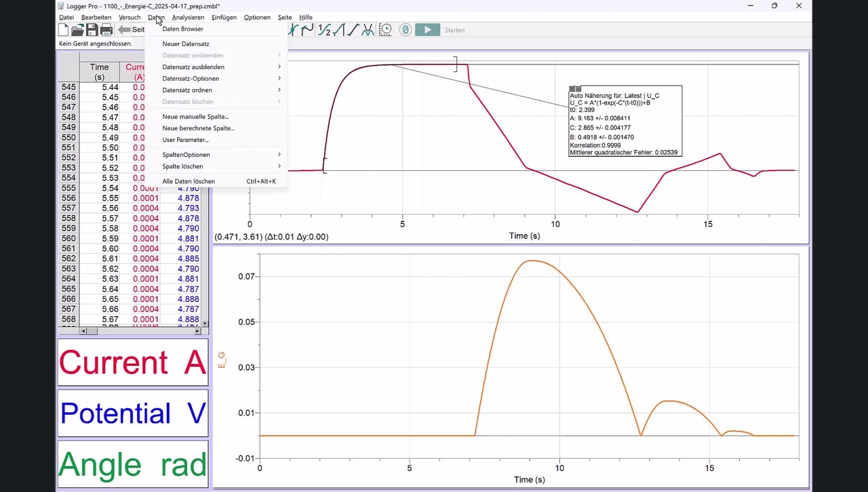
Task: Select table row number 545
Action: pyautogui.click(x=68, y=87)
